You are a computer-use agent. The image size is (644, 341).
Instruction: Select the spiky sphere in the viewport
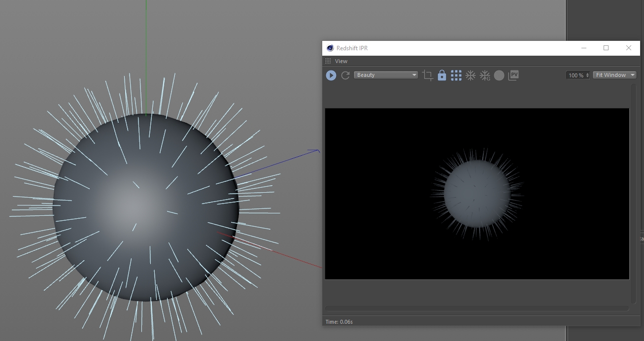(x=145, y=207)
